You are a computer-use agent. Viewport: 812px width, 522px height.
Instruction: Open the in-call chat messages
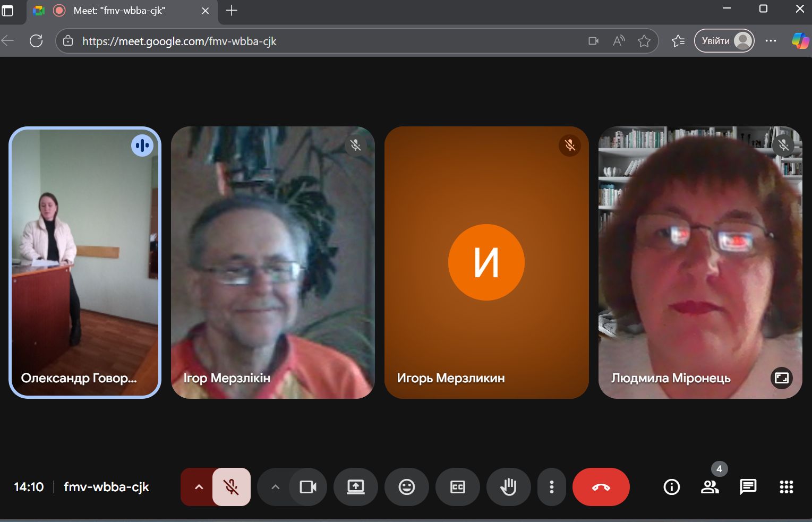[x=748, y=487]
